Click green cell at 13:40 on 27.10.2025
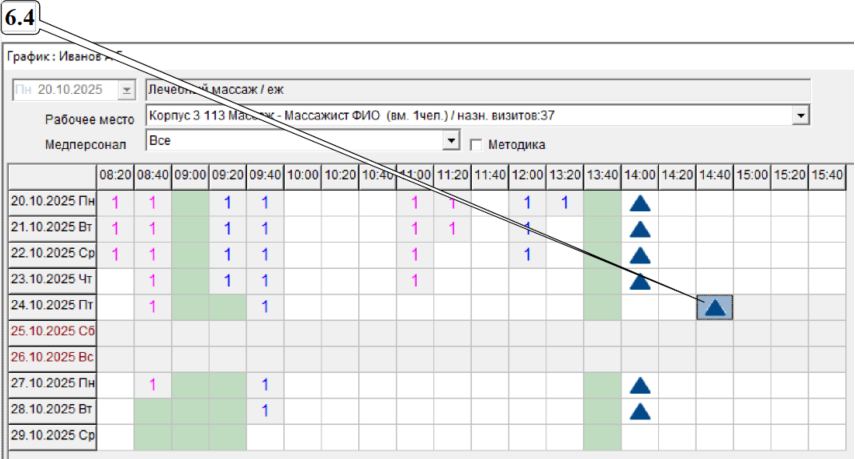855x459 pixels. (x=602, y=384)
